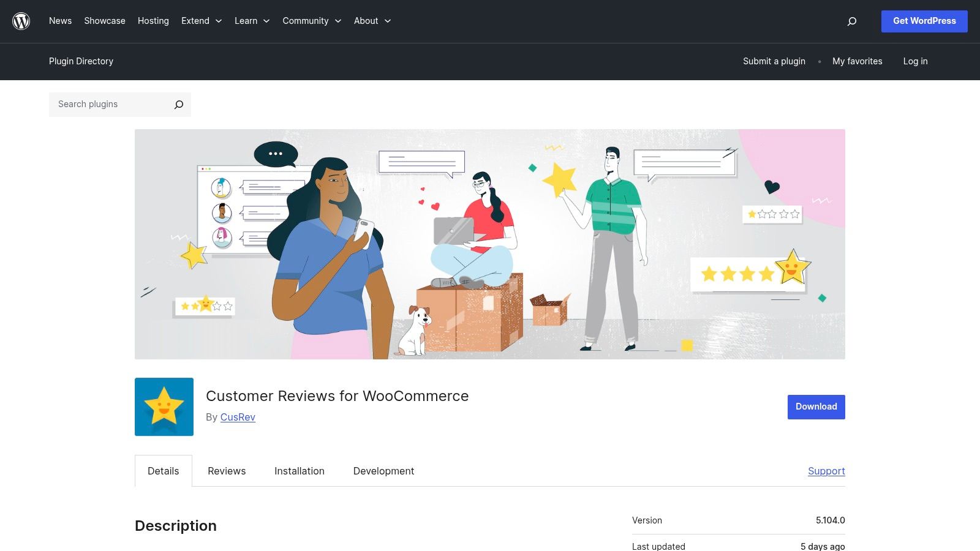Click the plugin banner illustration
Image resolution: width=980 pixels, height=551 pixels.
490,244
